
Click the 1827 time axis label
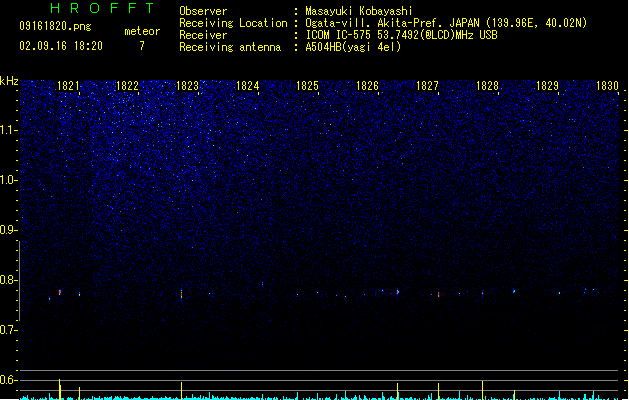click(427, 86)
